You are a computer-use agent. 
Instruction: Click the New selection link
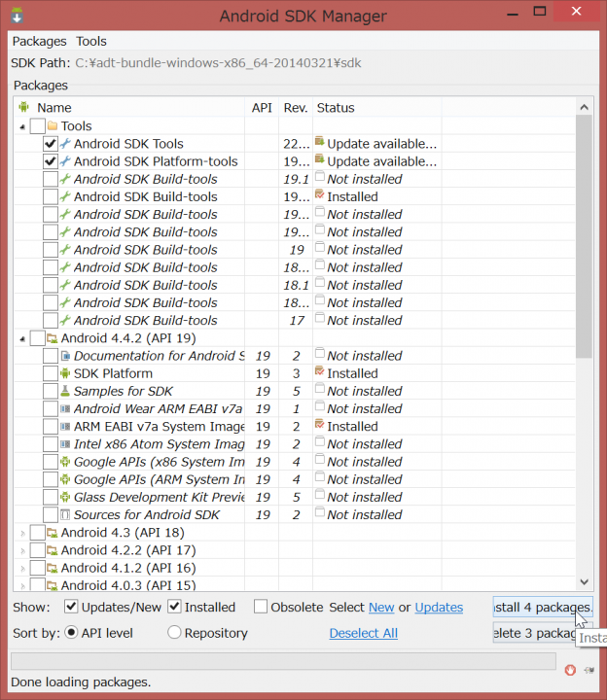[381, 607]
